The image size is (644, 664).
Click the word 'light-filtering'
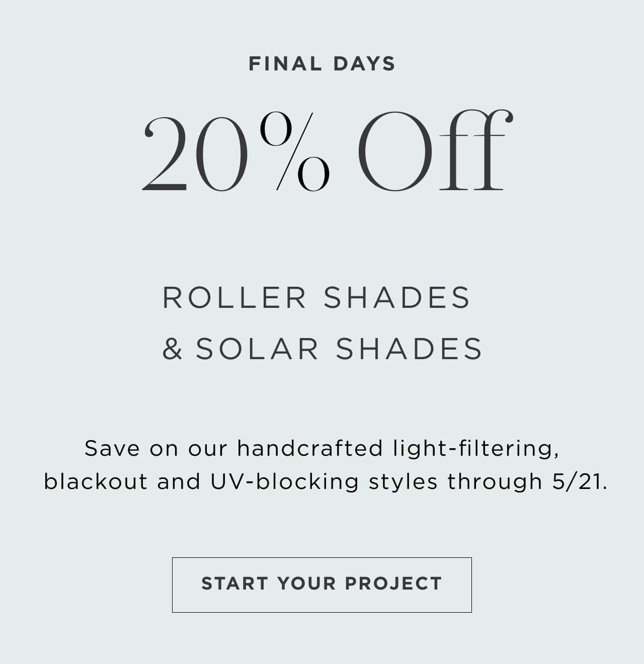tap(474, 449)
